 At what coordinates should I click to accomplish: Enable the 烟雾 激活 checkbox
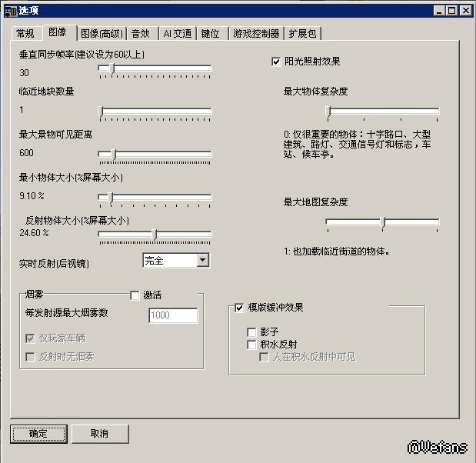[x=135, y=295]
